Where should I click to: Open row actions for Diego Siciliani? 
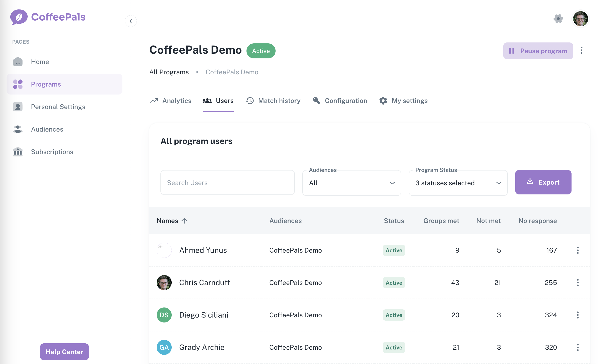[578, 315]
